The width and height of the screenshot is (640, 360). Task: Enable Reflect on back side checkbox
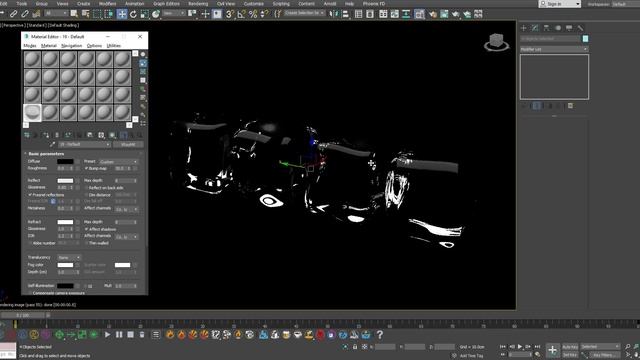pos(87,188)
